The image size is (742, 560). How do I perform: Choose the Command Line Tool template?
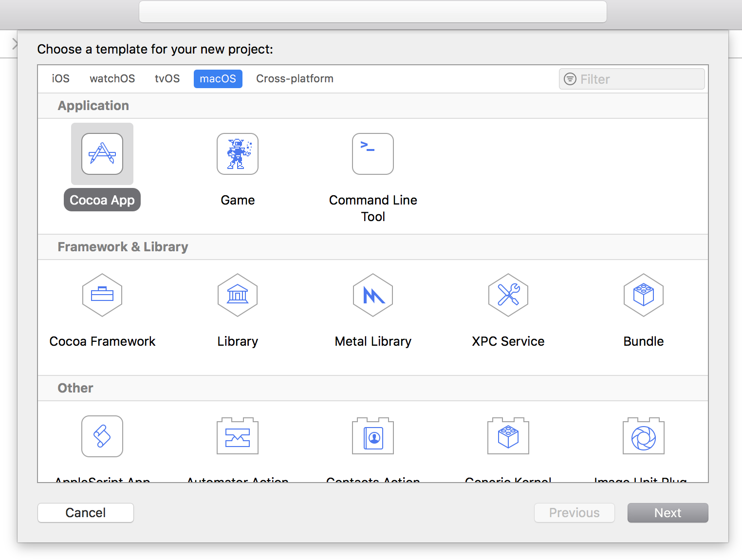[x=372, y=154]
